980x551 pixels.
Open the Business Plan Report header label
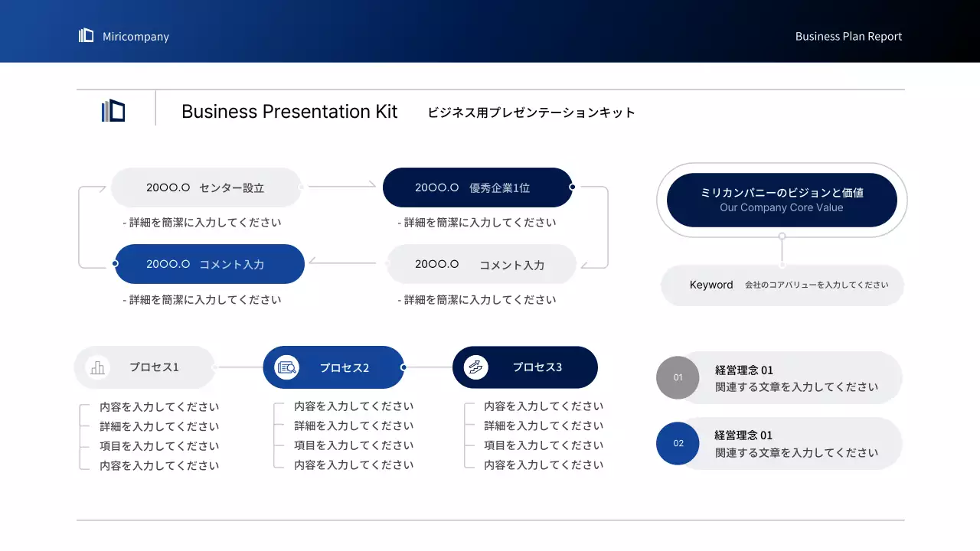[848, 35]
